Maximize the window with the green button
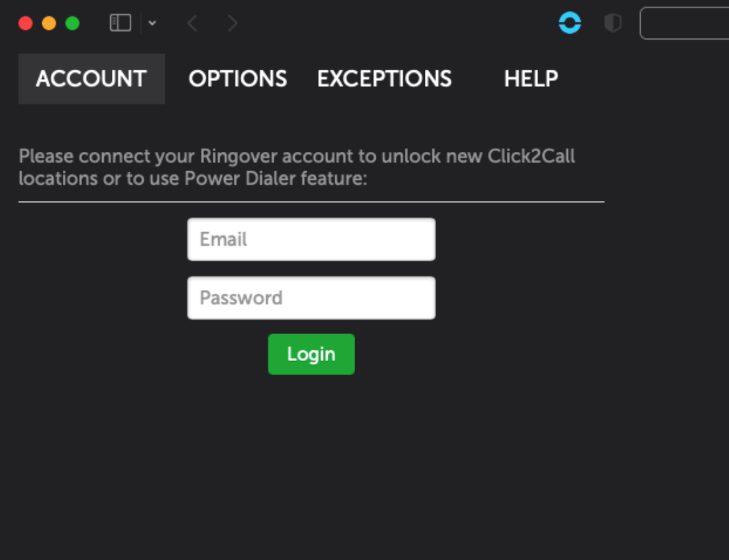Viewport: 729px width, 560px height. (73, 24)
